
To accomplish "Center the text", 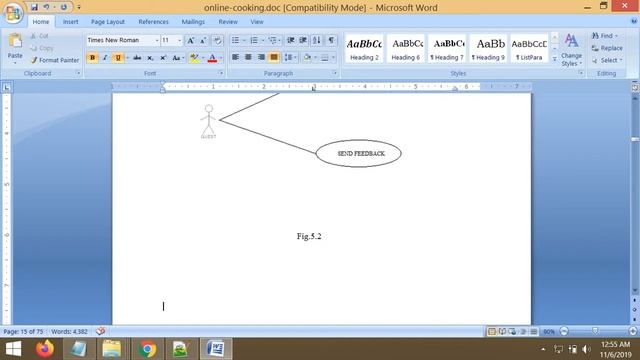I will (248, 58).
